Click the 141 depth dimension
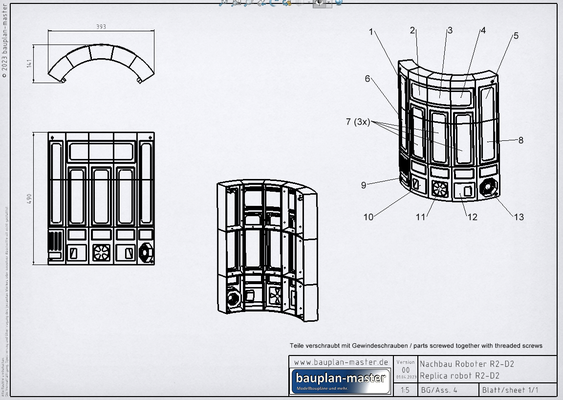This screenshot has height=400, width=563. 29,63
